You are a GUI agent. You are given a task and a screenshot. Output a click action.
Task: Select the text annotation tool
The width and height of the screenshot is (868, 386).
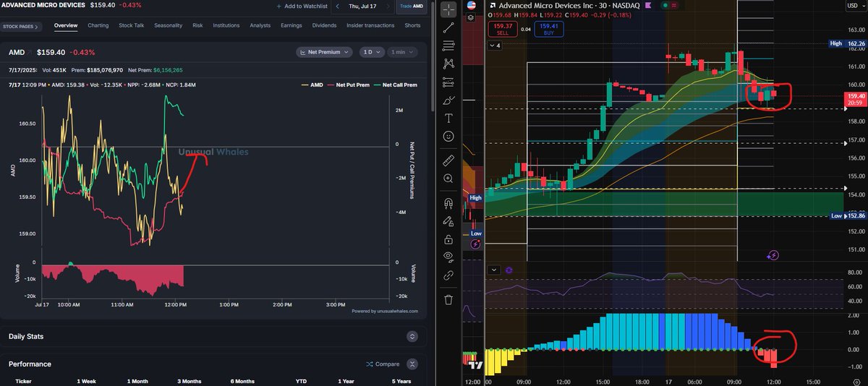coord(449,118)
